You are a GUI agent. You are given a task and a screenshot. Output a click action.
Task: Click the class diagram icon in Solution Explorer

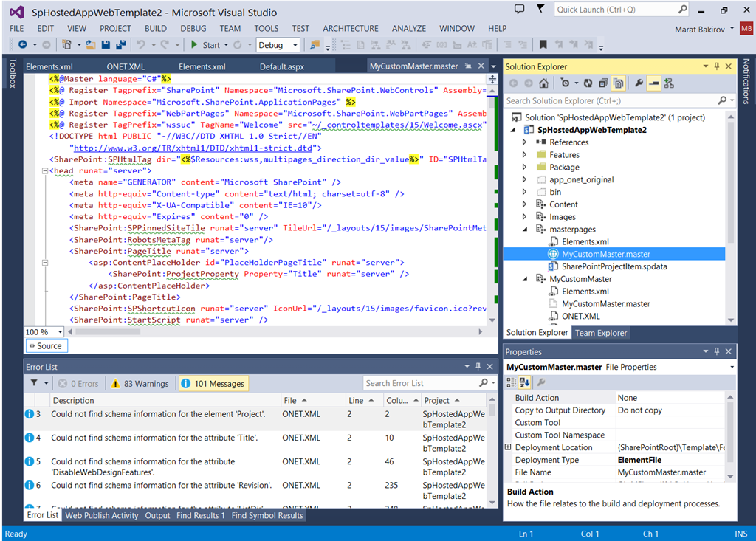click(669, 83)
